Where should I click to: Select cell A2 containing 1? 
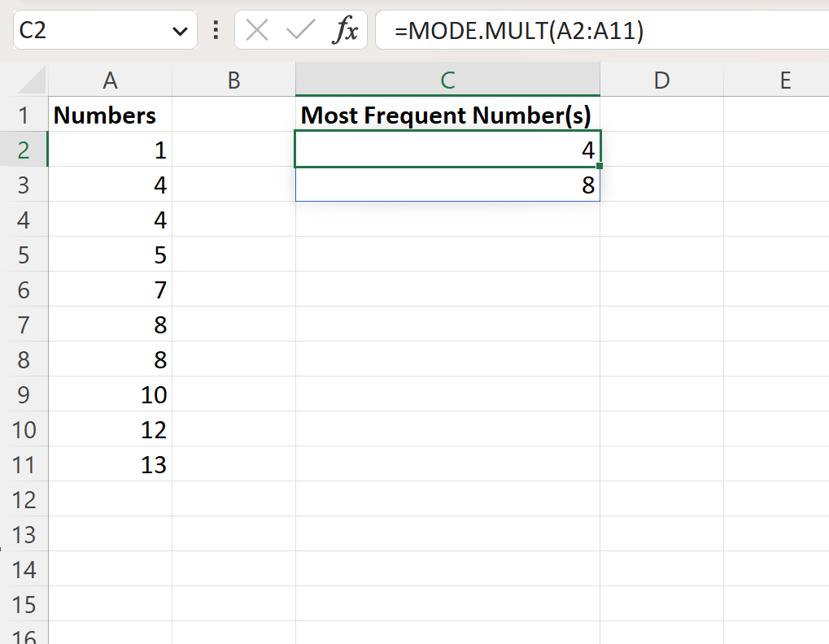click(x=110, y=150)
